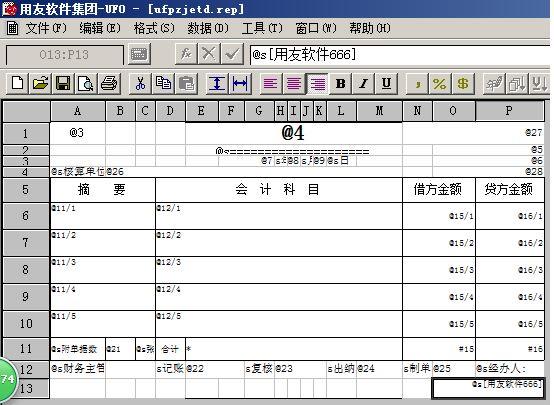Click the 会计科目 header cell
This screenshot has height=405, width=554.
coord(278,190)
